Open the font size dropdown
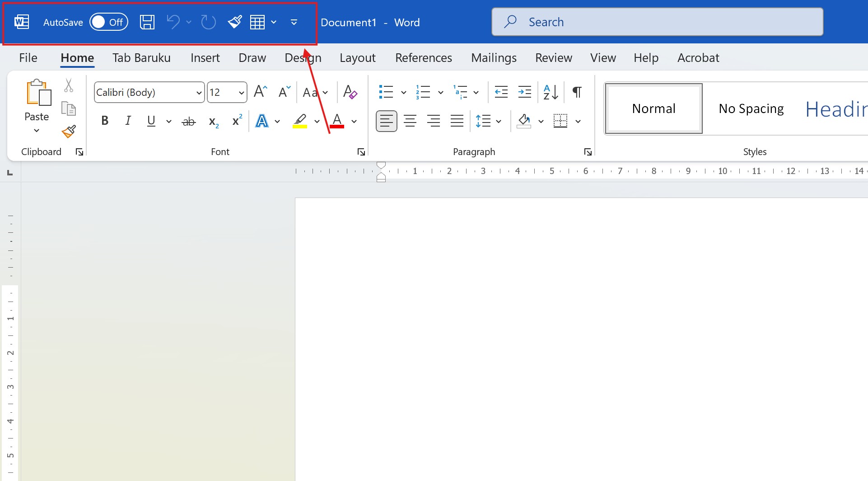This screenshot has width=868, height=481. (241, 93)
